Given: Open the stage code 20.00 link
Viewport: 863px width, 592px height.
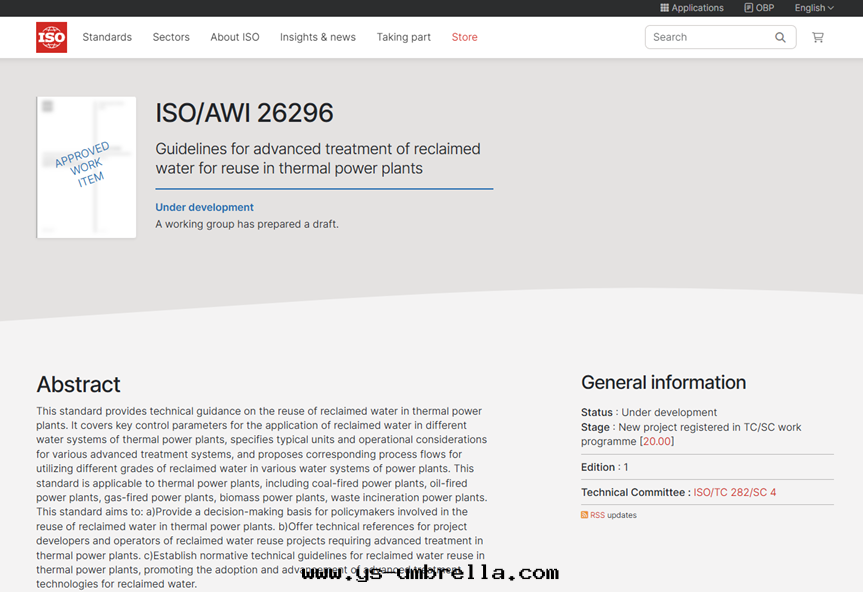Looking at the screenshot, I should point(657,441).
